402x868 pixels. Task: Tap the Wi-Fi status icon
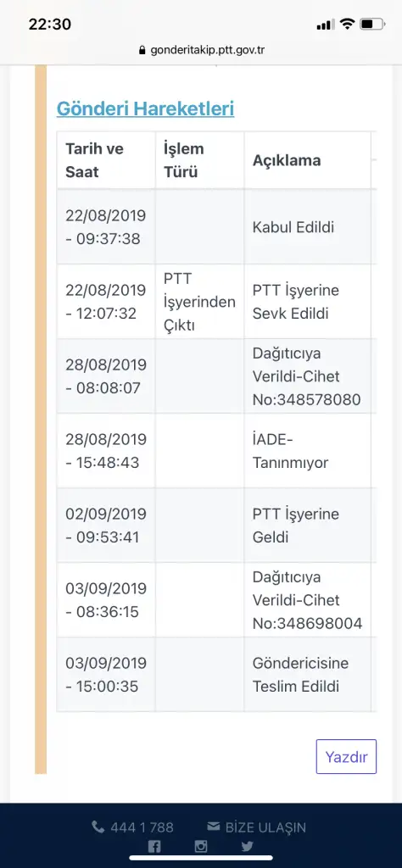tap(347, 24)
